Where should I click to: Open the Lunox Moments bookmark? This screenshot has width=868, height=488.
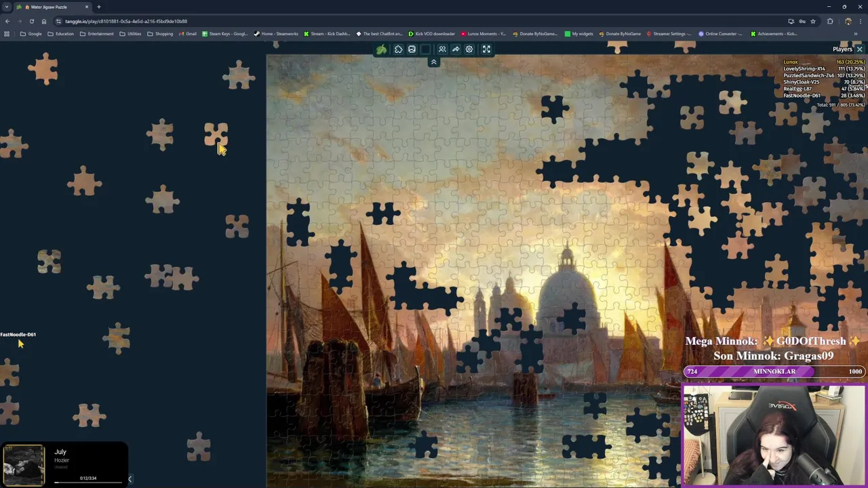pos(484,33)
